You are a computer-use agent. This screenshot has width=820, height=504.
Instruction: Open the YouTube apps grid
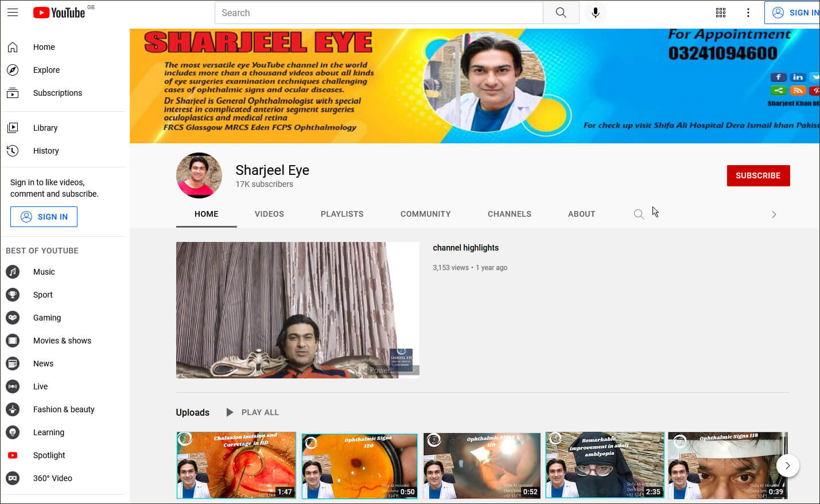pyautogui.click(x=721, y=13)
